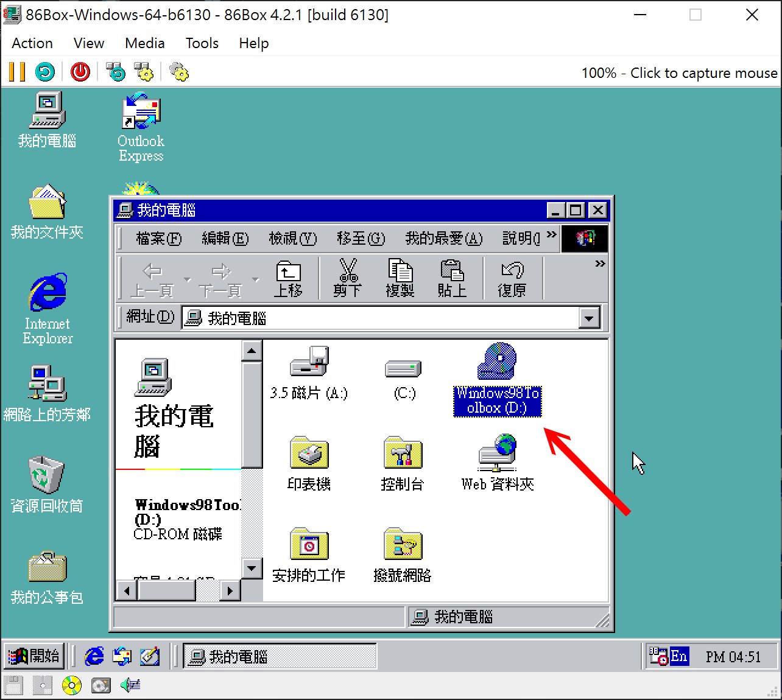Image resolution: width=782 pixels, height=700 pixels.
Task: Click the 上移 up one level button
Action: [x=288, y=279]
